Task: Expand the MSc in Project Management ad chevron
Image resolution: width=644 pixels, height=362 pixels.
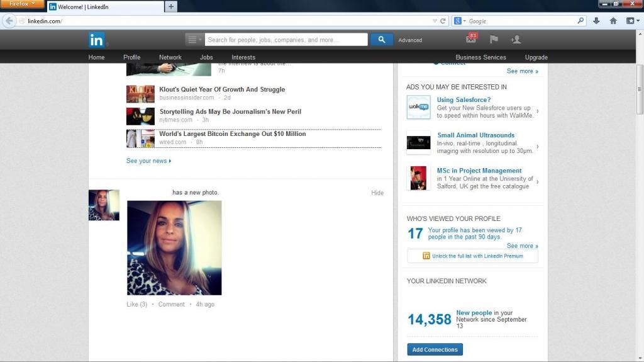Action: coord(538,181)
